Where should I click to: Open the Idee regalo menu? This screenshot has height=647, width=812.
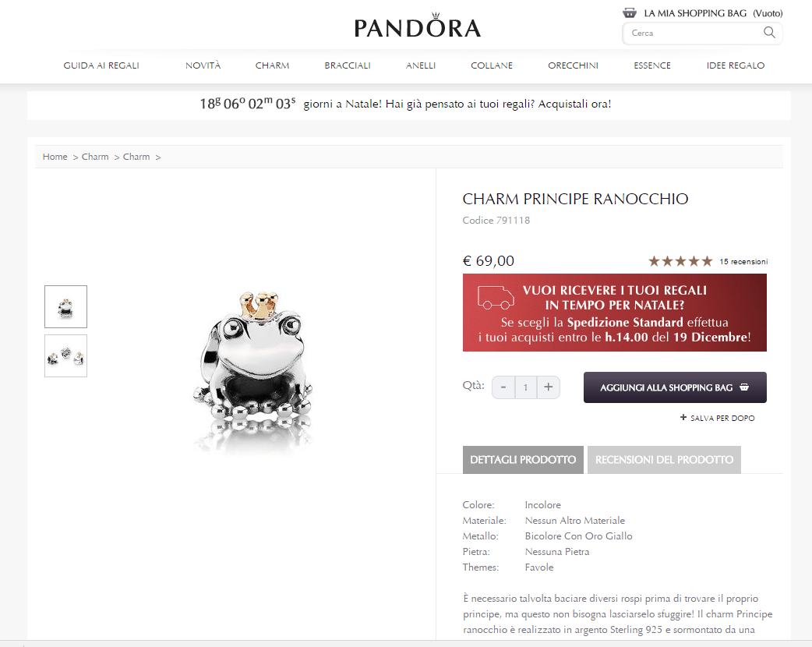[x=736, y=65]
